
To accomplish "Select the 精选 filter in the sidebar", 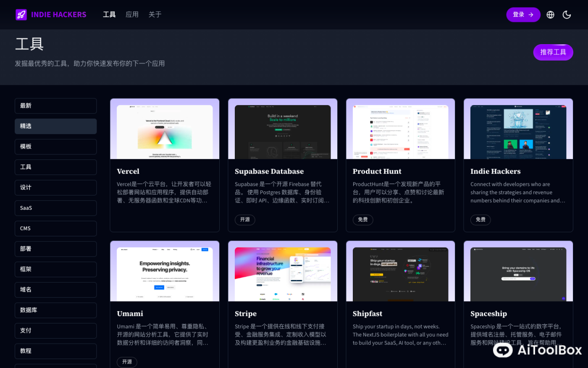I will coord(55,126).
